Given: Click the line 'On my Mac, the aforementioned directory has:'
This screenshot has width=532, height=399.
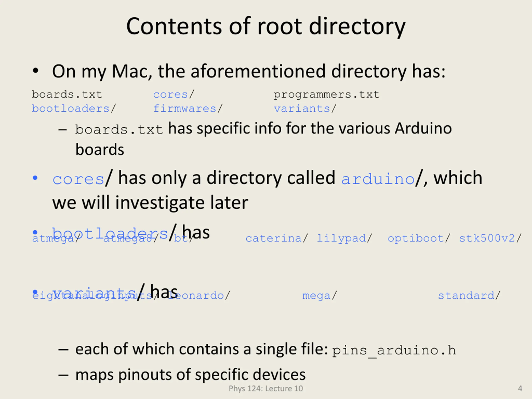Looking at the screenshot, I should (x=249, y=72).
